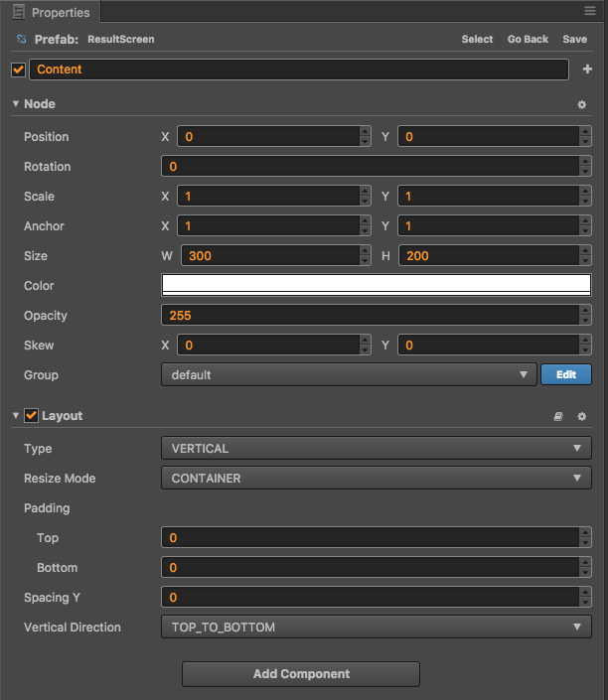Open the Properties panel hamburger menu
The width and height of the screenshot is (608, 700).
click(590, 11)
